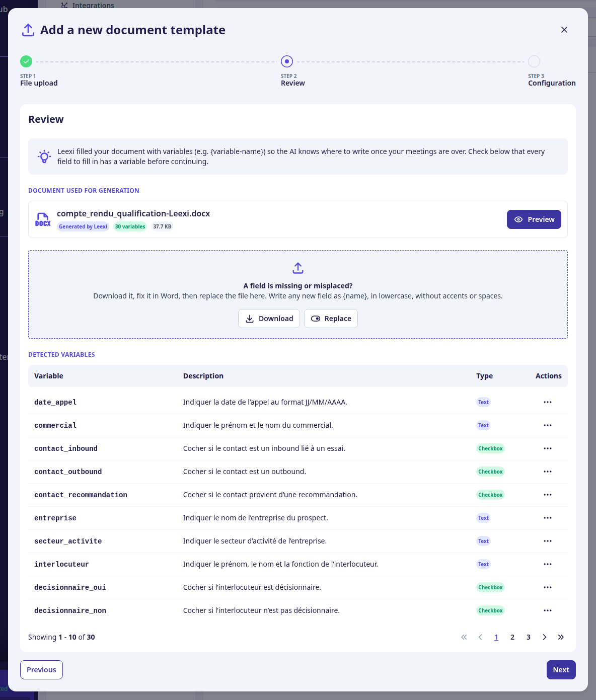596x700 pixels.
Task: Open actions menu for contact_outbound row
Action: click(548, 472)
